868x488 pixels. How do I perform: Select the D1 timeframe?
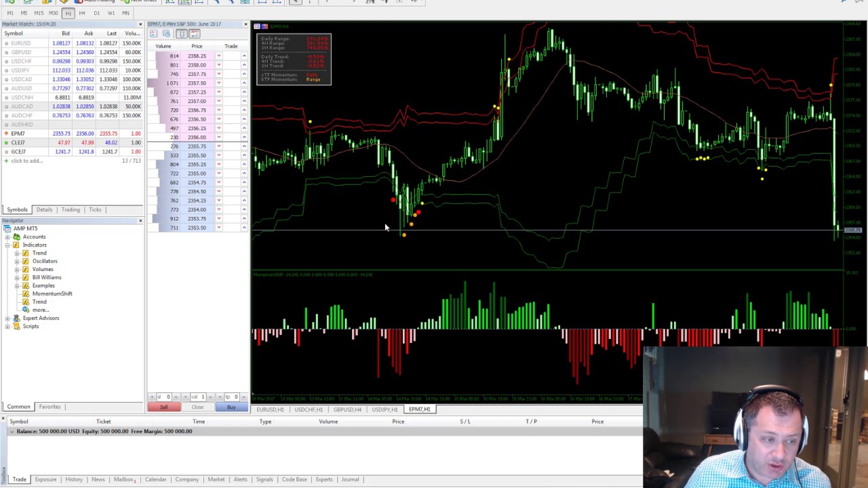pos(96,13)
